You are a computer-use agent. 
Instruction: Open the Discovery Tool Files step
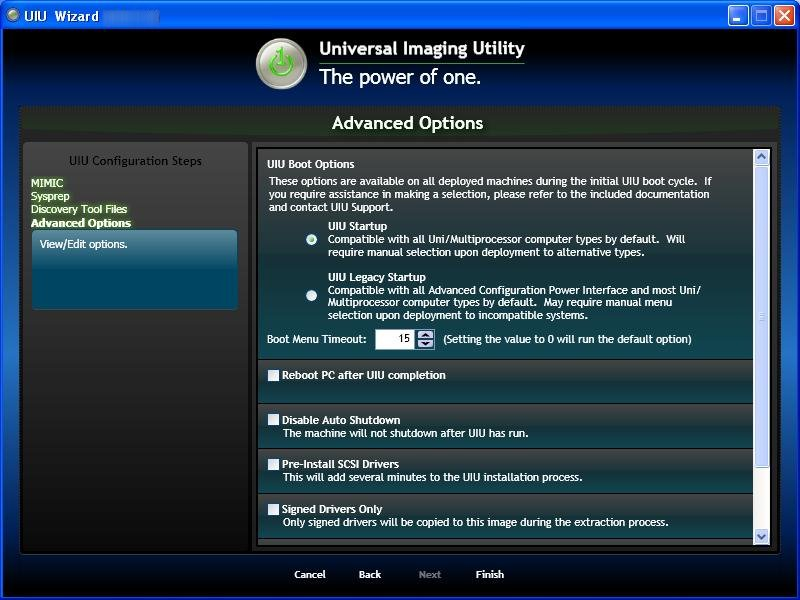tap(79, 209)
